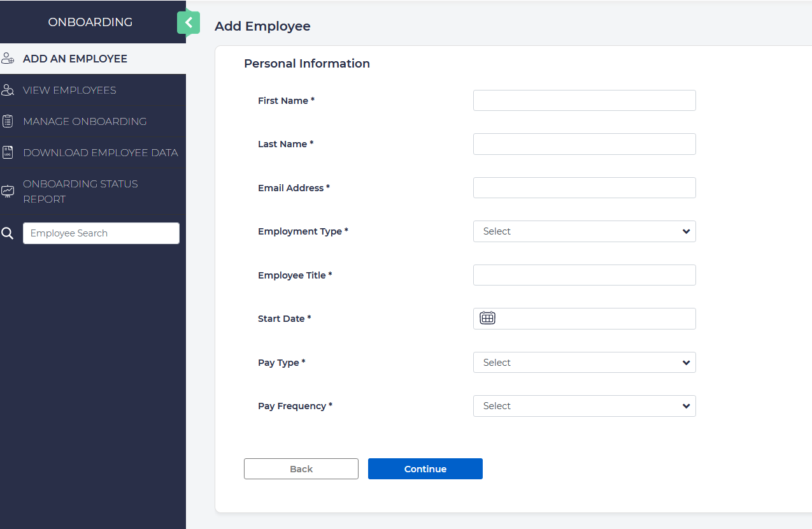Focus the Employee Title input
This screenshot has width=812, height=529.
coord(584,275)
